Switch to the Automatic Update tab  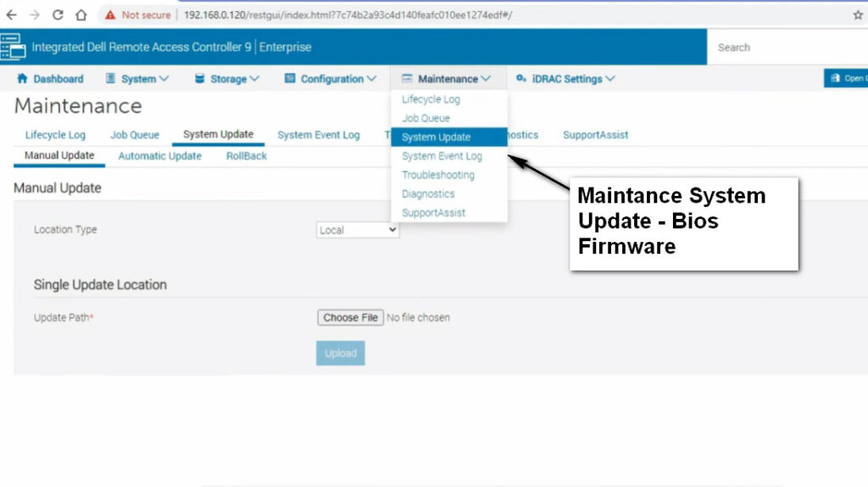159,156
